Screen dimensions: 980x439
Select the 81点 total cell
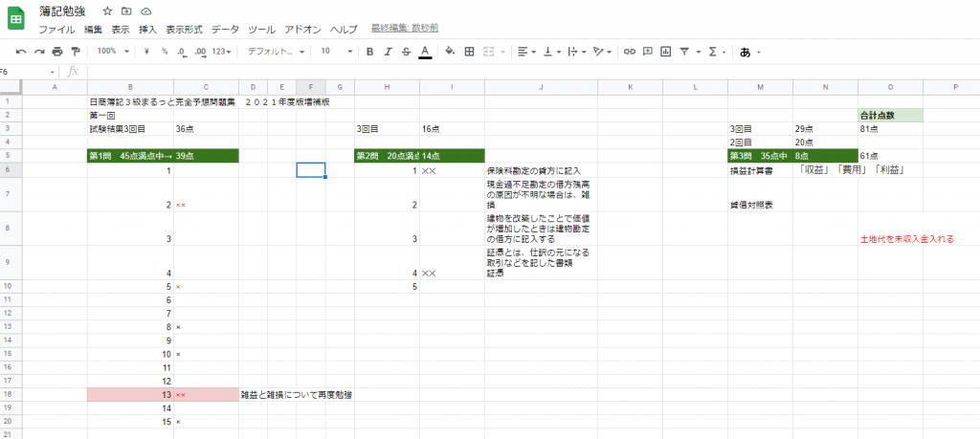pos(890,129)
